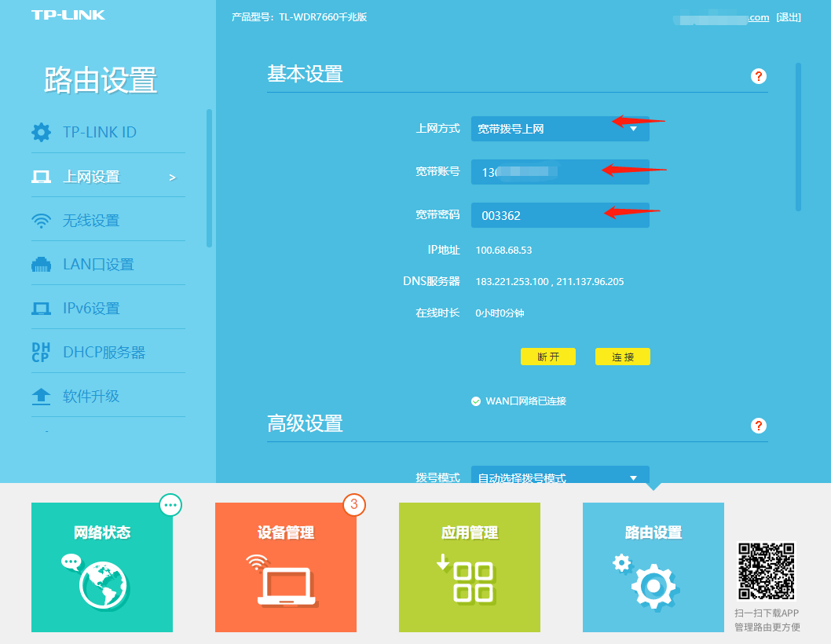Viewport: 831px width, 644px height.
Task: Click the 上网设置 computer icon
Action: pos(42,177)
